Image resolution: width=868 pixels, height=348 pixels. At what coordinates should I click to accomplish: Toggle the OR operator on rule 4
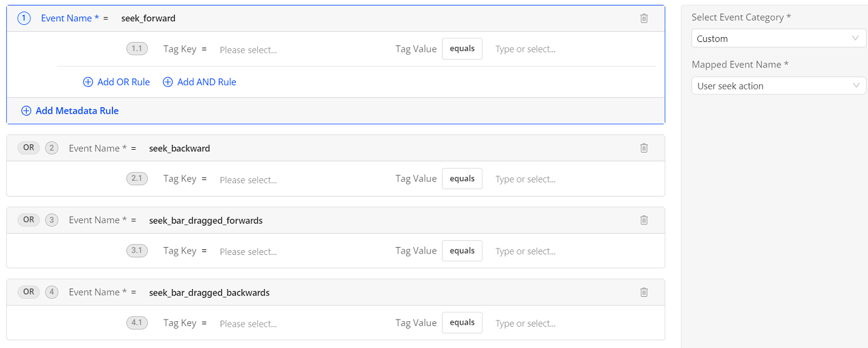point(29,292)
